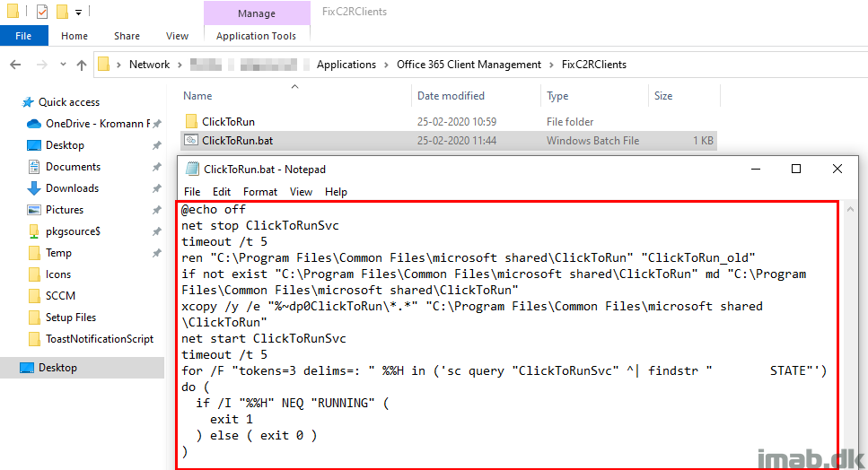868x470 pixels.
Task: Select the ClickToRun.bat file icon
Action: tap(191, 141)
